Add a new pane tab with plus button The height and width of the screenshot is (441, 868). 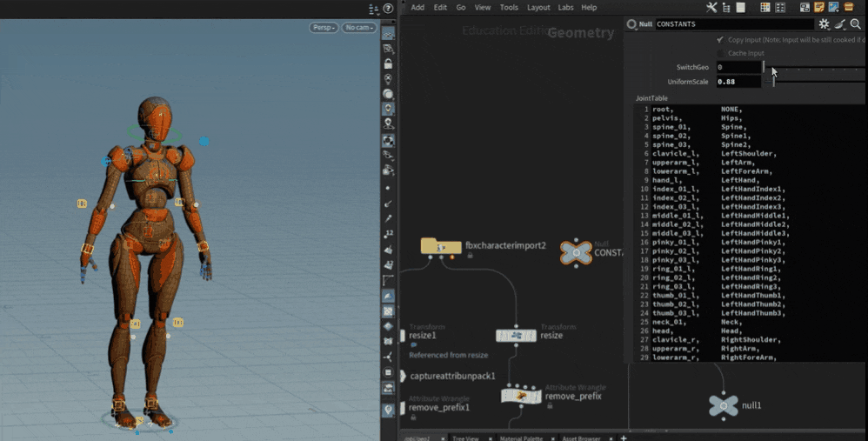tap(624, 438)
